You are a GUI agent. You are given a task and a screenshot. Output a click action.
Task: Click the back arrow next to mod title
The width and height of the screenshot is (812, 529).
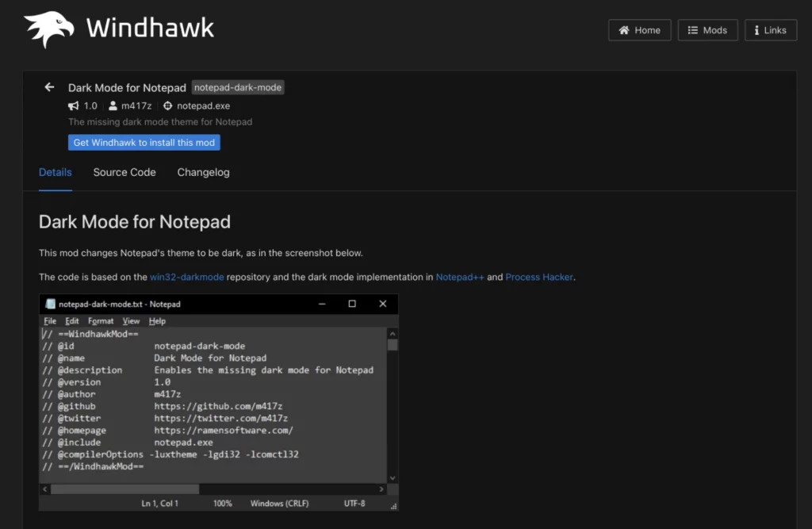pos(49,87)
